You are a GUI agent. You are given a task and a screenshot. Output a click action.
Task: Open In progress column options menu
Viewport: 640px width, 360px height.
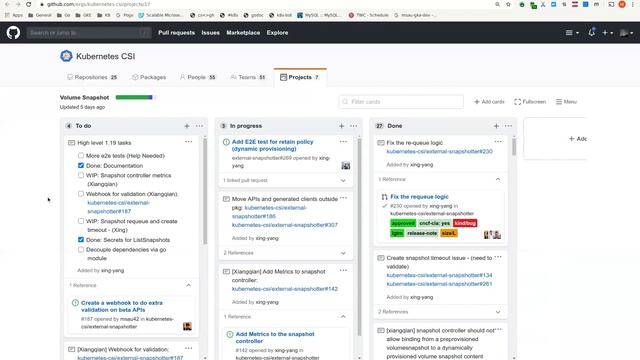pos(353,126)
